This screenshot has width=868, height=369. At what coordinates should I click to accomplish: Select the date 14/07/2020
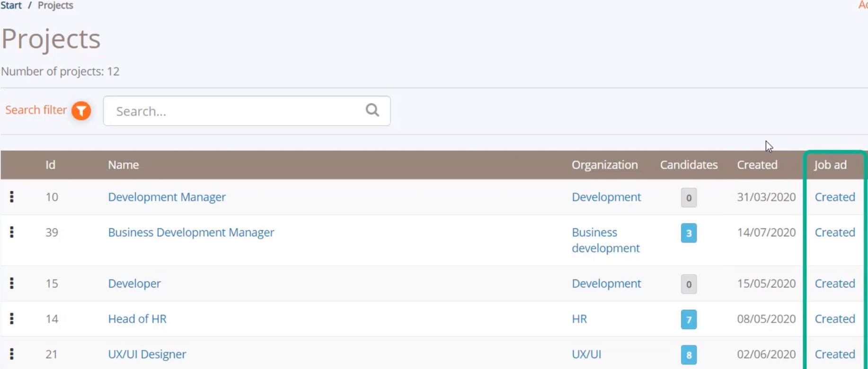[766, 233]
